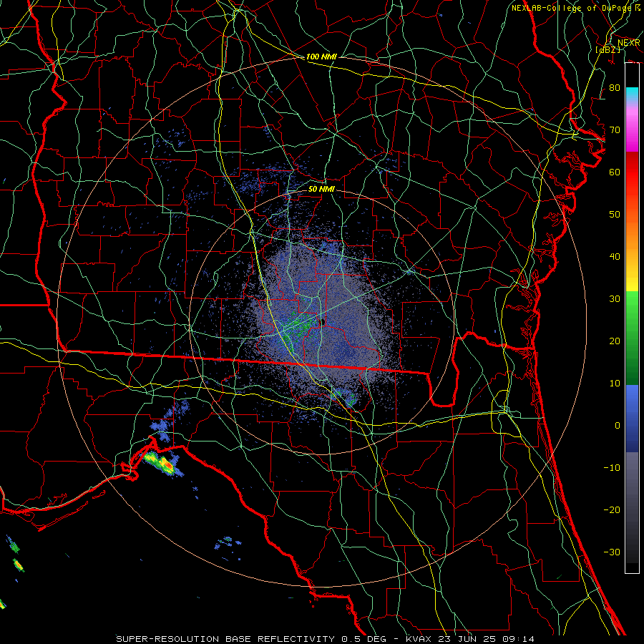This screenshot has width=644, height=644.
Task: Click the 70 value on the dBZ scale
Action: click(x=615, y=130)
